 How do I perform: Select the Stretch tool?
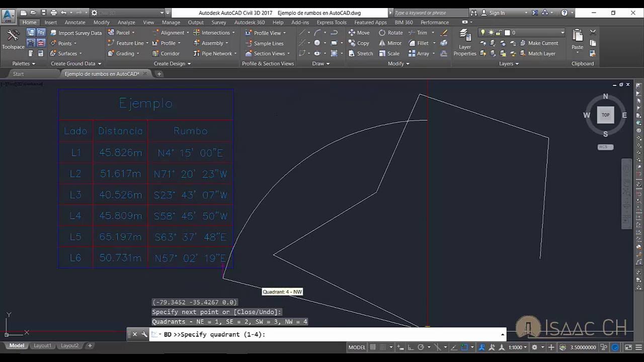(361, 53)
